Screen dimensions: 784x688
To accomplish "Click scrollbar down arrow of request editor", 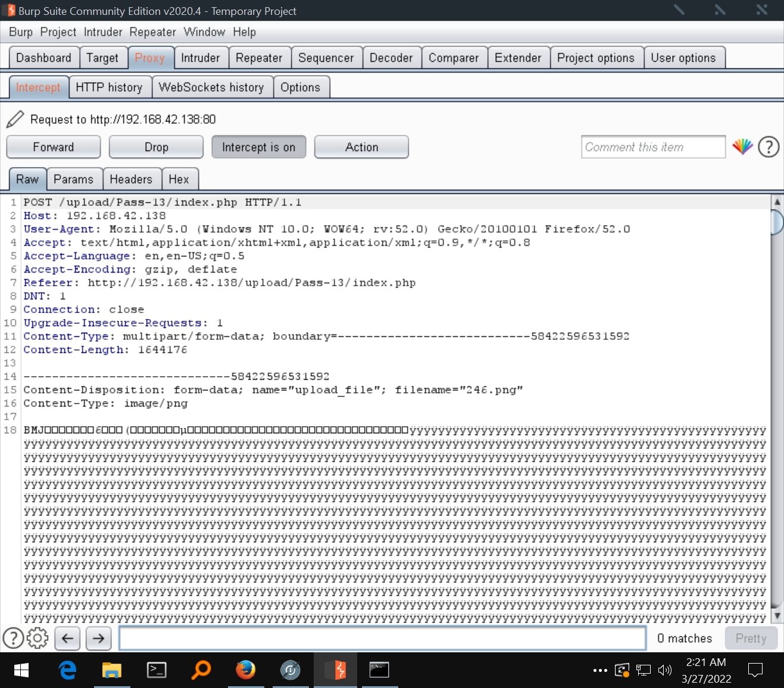I will coord(777,615).
